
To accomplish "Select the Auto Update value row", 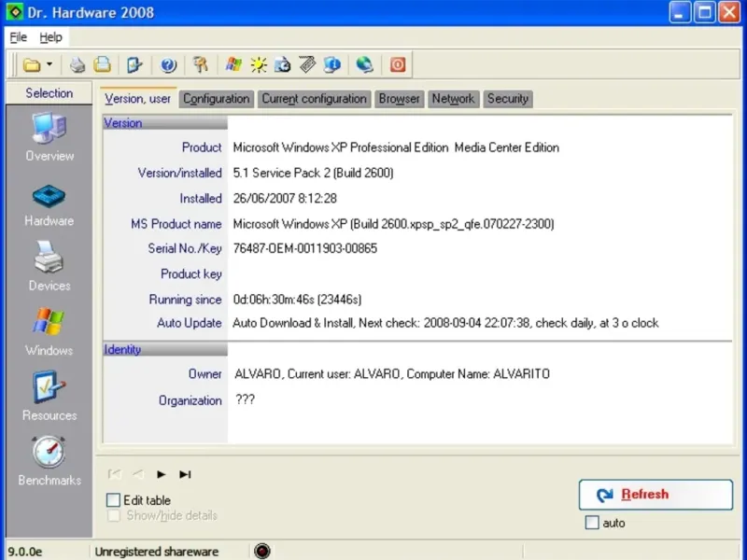I will tap(445, 323).
